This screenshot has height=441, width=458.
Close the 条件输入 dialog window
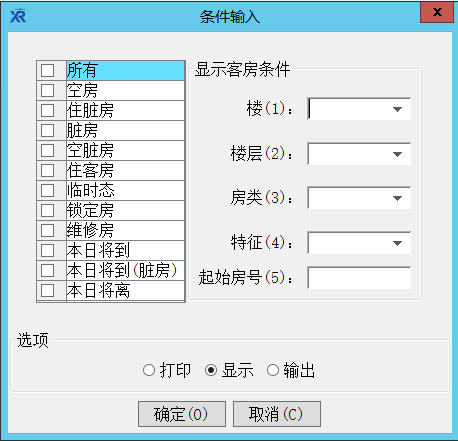[437, 13]
